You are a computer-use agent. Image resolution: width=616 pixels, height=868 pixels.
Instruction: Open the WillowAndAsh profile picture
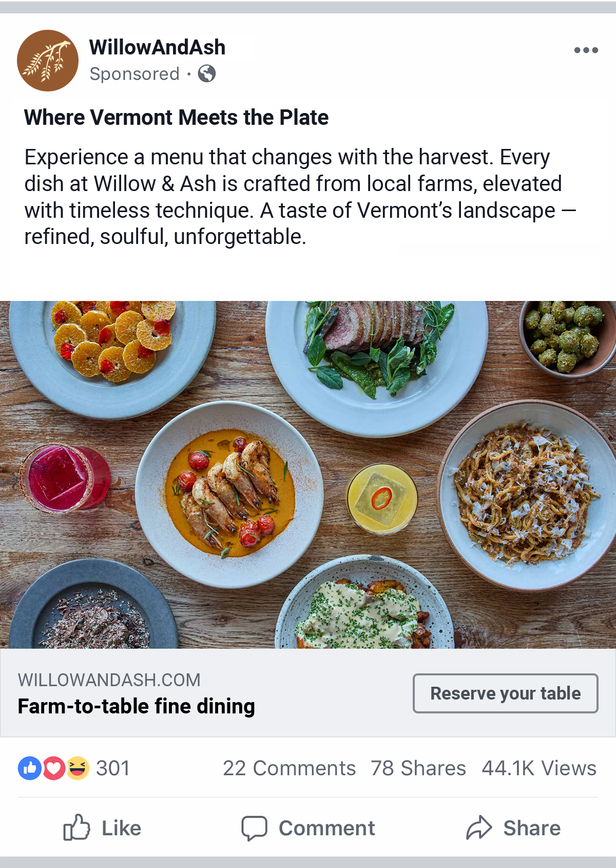pos(48,61)
